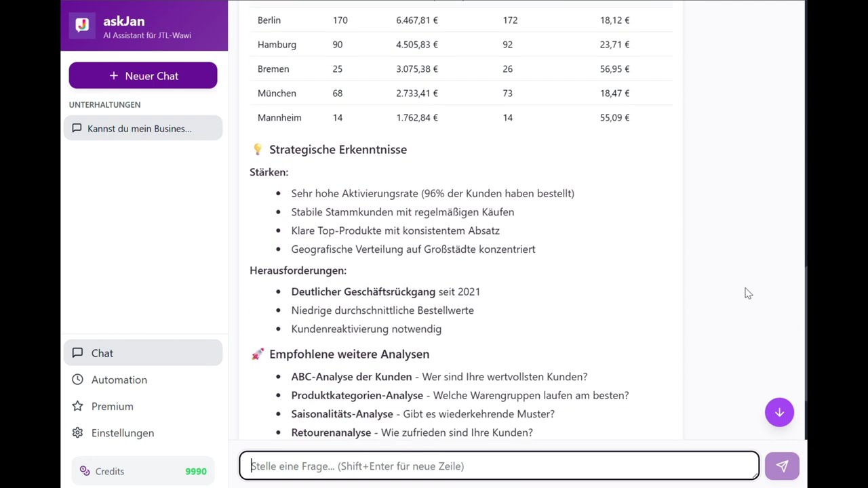
Task: Go to the Premium page
Action: 113,406
